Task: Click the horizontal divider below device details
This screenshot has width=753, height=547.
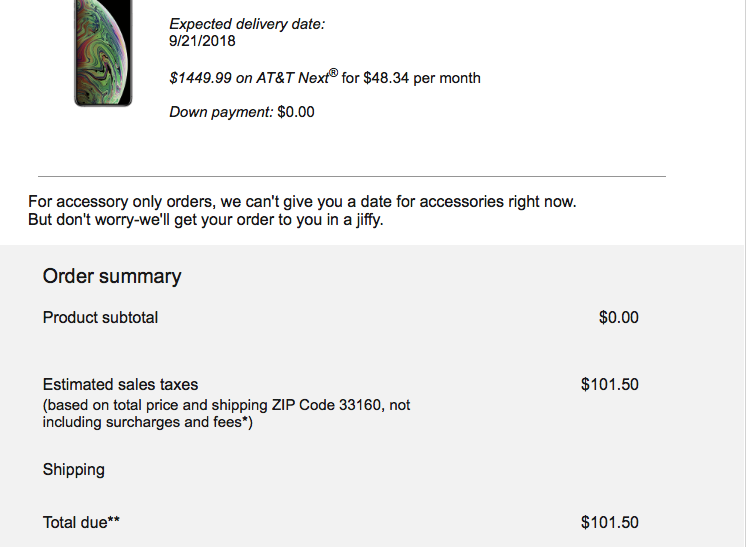Action: [x=351, y=177]
